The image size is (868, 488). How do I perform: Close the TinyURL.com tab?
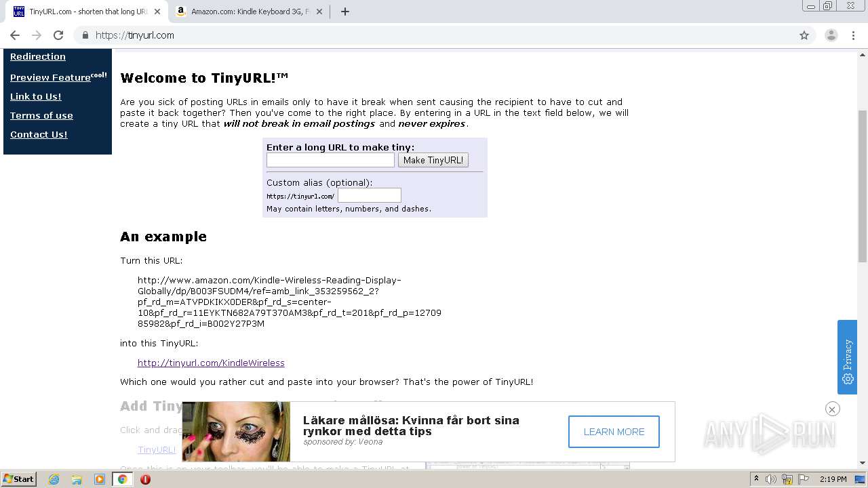point(157,12)
